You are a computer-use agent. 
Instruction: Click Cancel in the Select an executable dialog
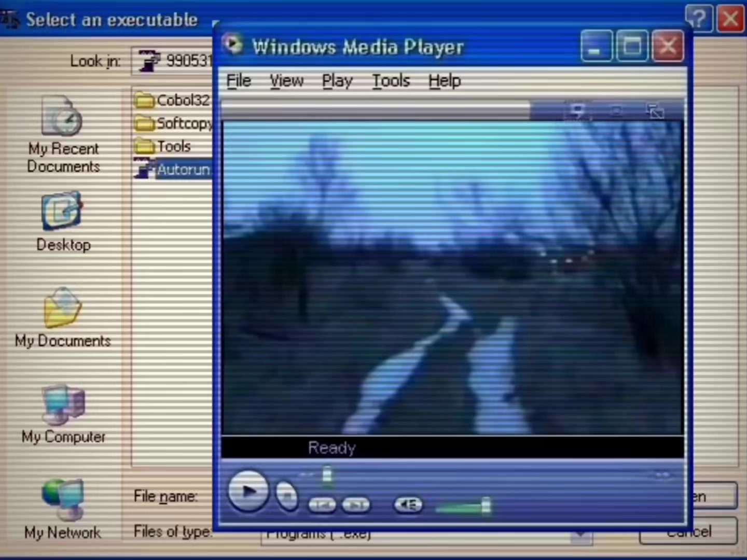click(x=688, y=531)
